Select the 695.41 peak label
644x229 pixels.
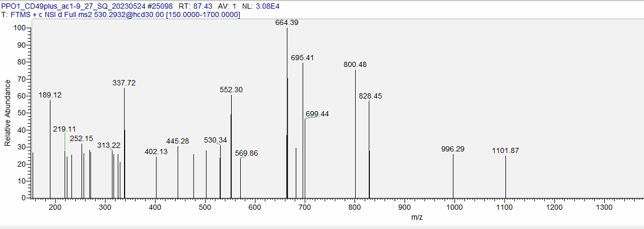point(302,58)
